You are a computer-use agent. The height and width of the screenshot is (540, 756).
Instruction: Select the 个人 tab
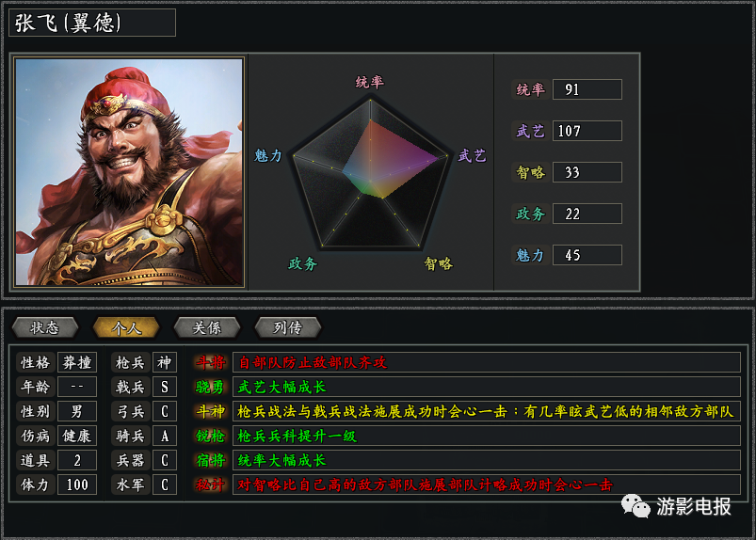(x=126, y=327)
